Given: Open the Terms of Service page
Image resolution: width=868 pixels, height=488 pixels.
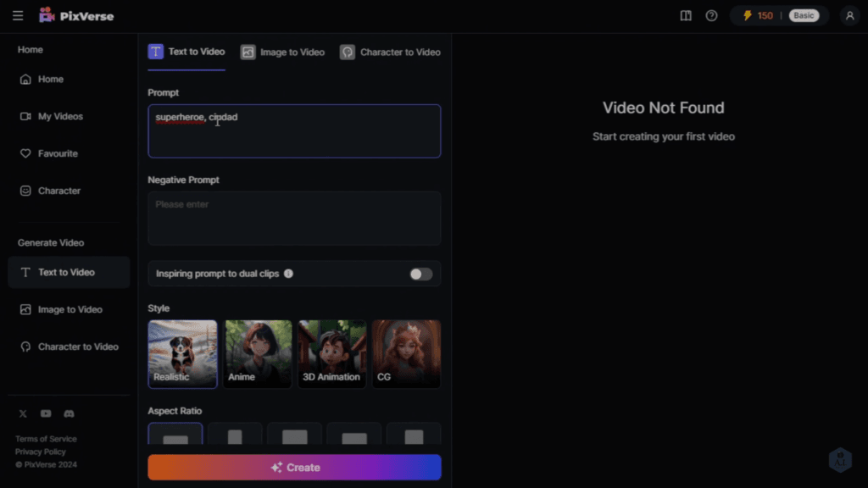Looking at the screenshot, I should [x=46, y=438].
